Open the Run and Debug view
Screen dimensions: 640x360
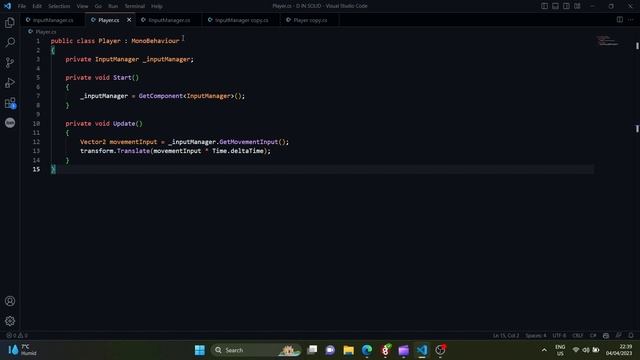[10, 83]
